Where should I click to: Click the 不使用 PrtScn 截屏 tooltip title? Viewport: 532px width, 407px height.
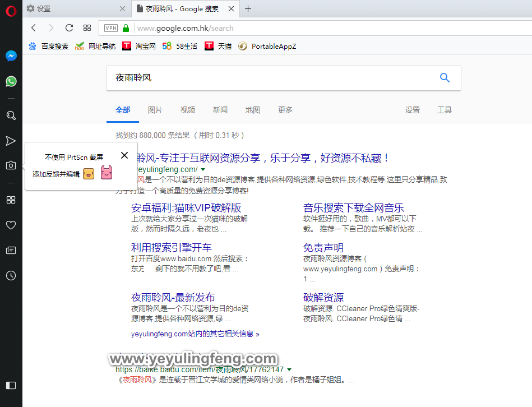click(x=74, y=157)
